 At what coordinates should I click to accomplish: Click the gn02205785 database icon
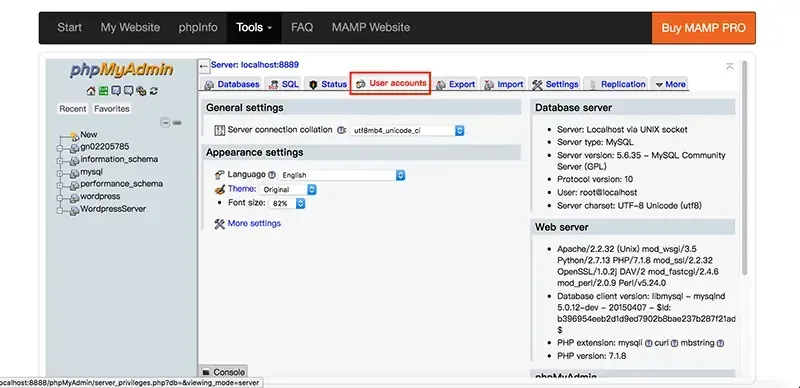pyautogui.click(x=74, y=148)
